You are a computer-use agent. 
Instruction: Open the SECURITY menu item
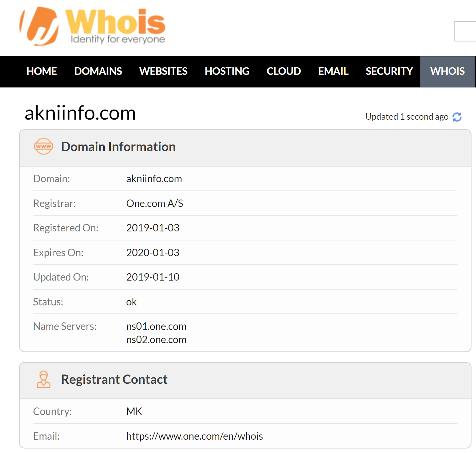click(389, 71)
